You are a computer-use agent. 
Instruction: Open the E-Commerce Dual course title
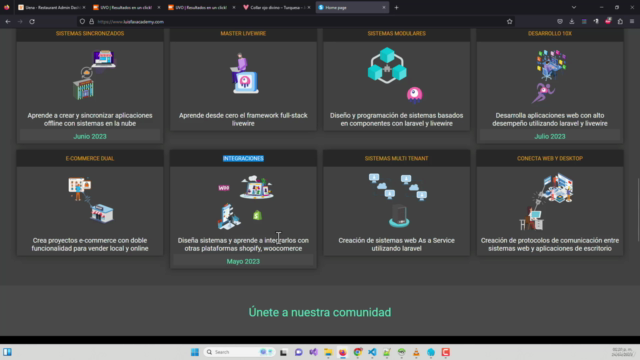pyautogui.click(x=90, y=158)
